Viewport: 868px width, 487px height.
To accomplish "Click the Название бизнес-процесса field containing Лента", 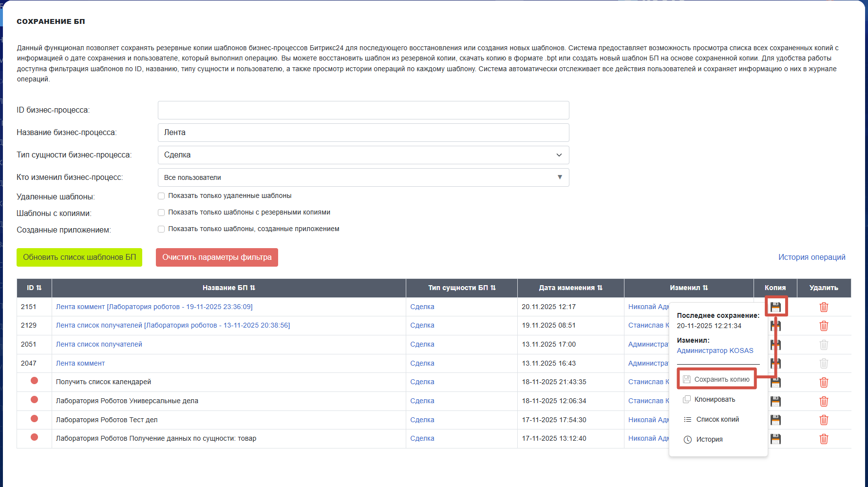I will click(363, 133).
